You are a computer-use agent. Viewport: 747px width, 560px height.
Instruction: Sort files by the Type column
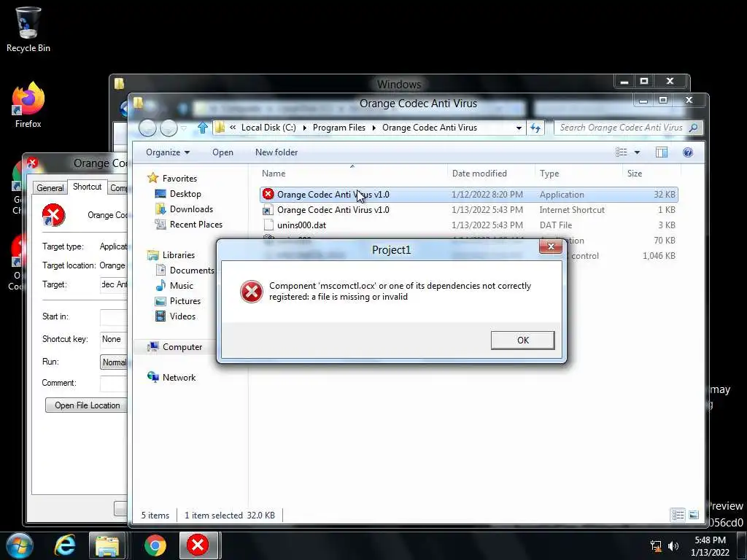point(578,174)
